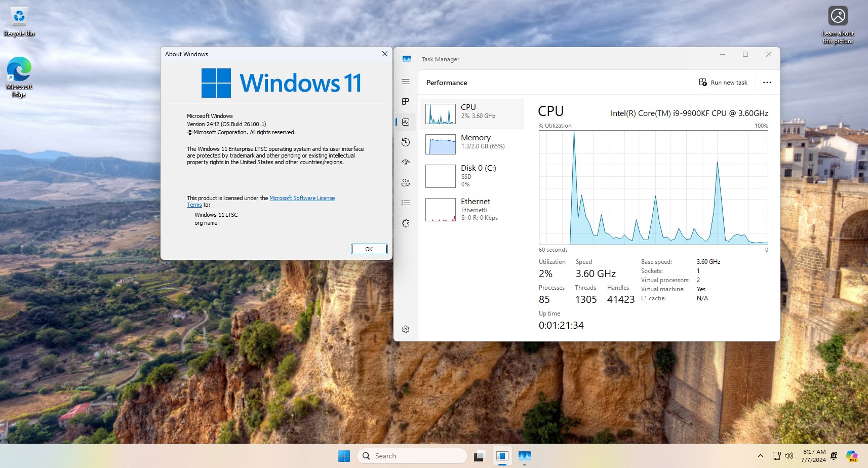Select the Disk 0 (C:) performance item
Screen dimensions: 868x468
tap(472, 176)
